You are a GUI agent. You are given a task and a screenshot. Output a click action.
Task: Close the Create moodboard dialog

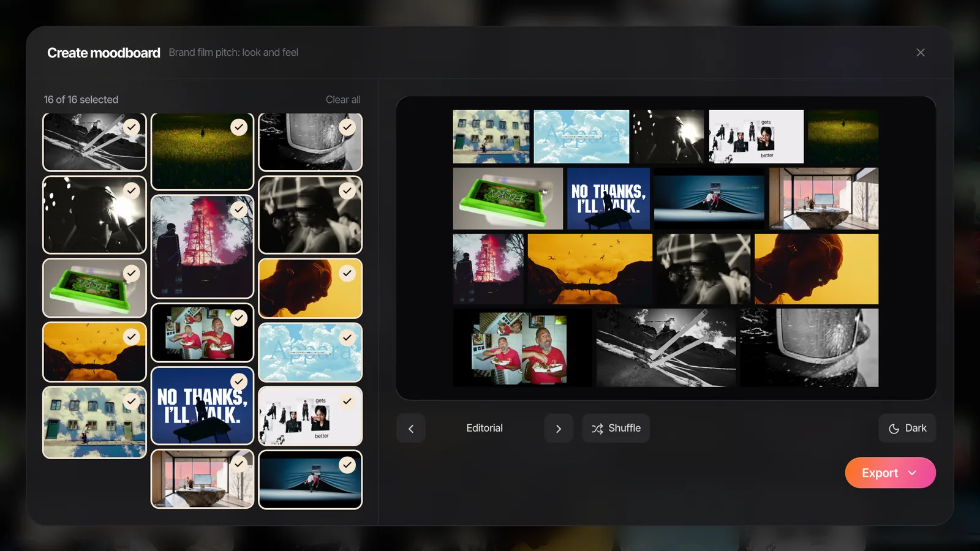click(x=920, y=53)
